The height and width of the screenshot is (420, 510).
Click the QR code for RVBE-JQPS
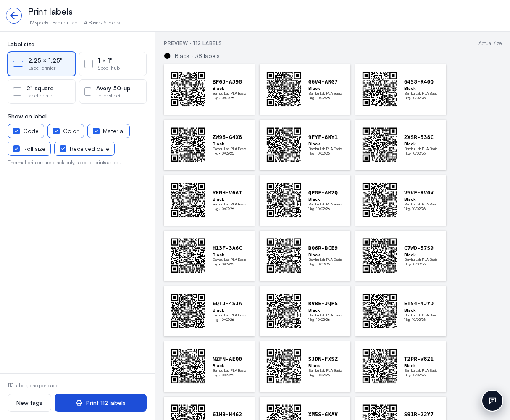(284, 311)
